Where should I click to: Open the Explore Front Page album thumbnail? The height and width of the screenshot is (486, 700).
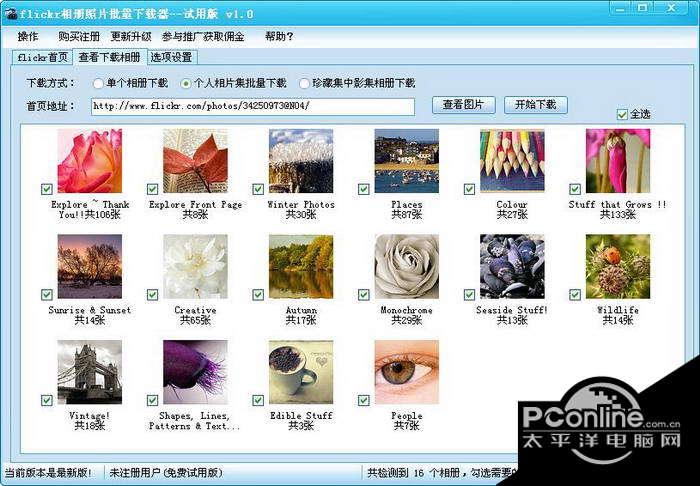195,161
